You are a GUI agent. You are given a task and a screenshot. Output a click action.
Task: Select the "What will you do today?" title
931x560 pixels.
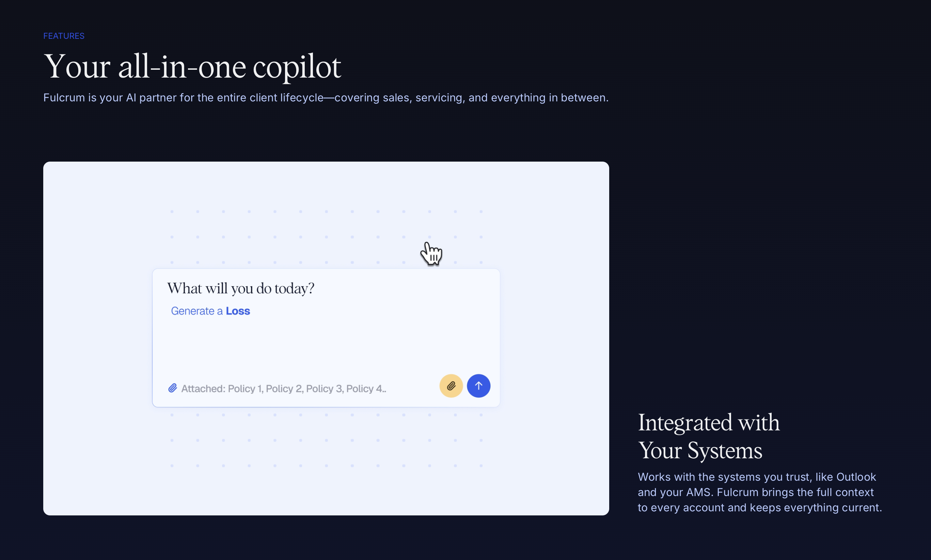[241, 288]
